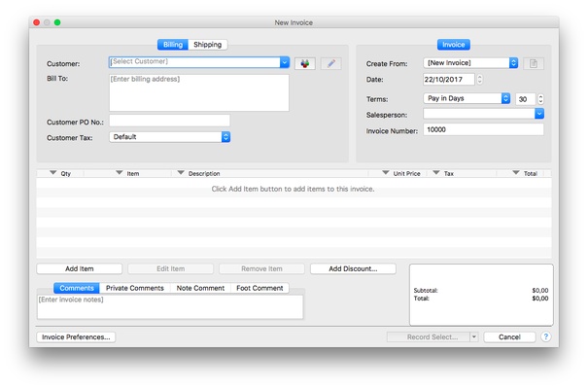Click the pencil edit customer icon
Viewport: 588px width, 389px height.
click(x=331, y=63)
